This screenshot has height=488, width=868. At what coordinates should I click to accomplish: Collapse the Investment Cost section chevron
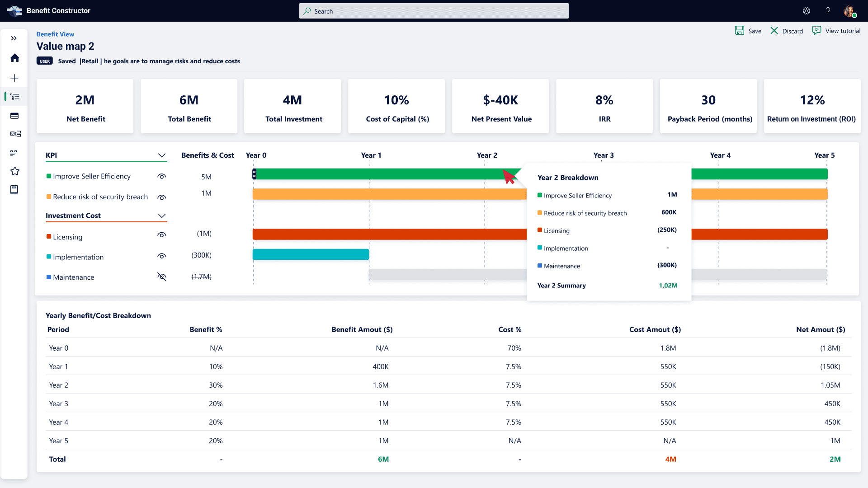click(162, 216)
